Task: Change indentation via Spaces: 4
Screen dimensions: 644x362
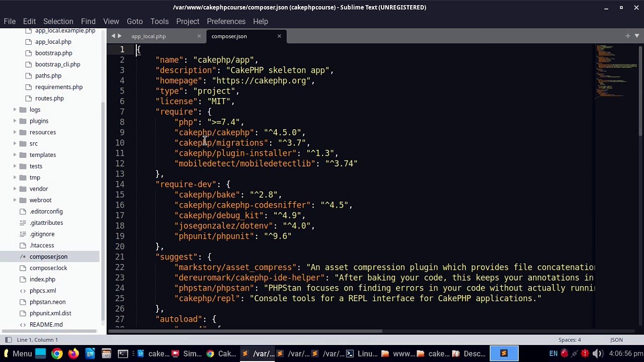Action: click(570, 340)
